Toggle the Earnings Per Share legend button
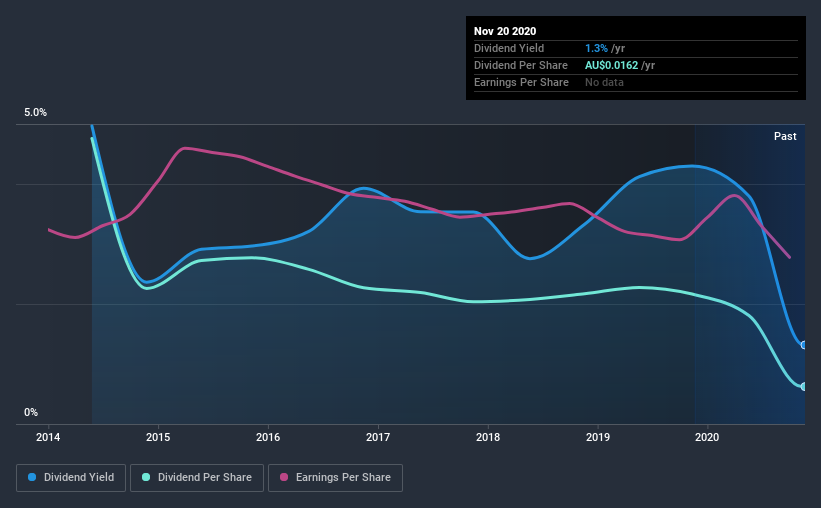The height and width of the screenshot is (508, 821). 336,478
